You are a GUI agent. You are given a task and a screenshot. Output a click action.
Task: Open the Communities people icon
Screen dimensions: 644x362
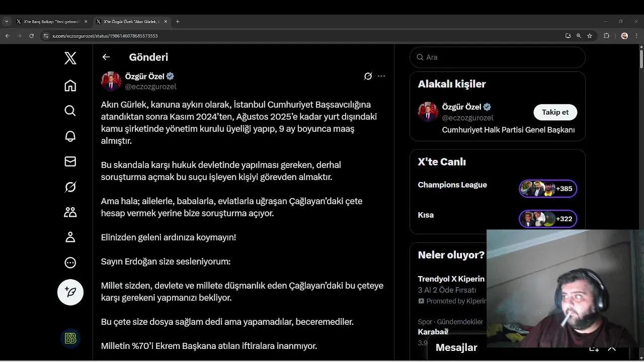click(70, 212)
